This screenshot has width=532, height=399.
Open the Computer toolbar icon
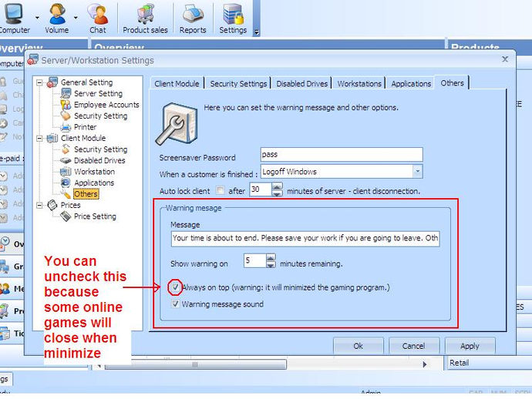point(14,13)
